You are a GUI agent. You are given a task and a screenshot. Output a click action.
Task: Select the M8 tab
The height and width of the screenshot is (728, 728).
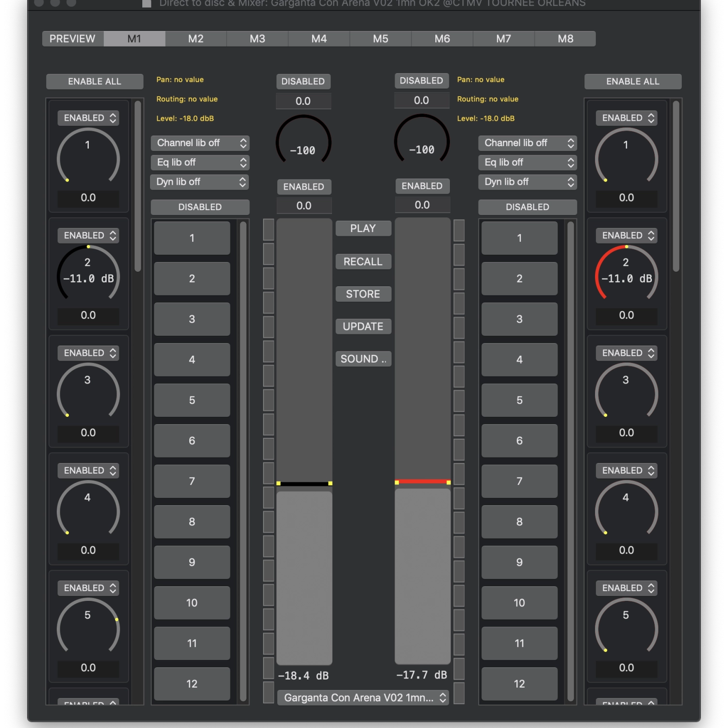point(565,39)
